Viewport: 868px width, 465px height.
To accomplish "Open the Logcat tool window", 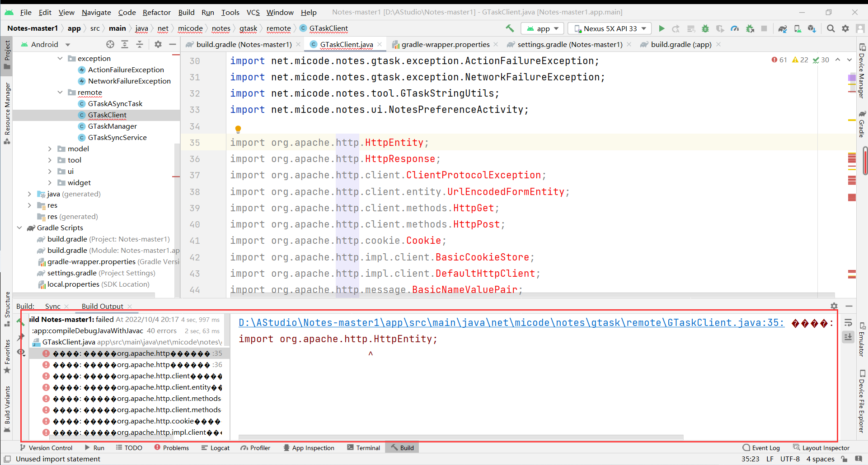I will tap(215, 448).
